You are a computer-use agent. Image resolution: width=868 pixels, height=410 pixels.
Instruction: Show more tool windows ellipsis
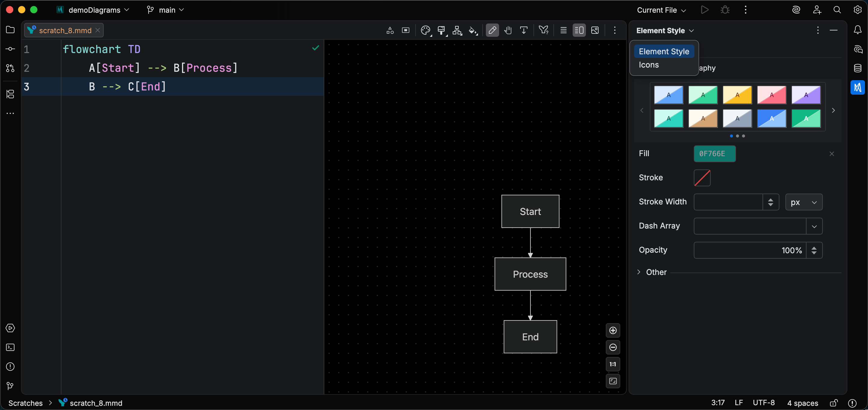coord(11,113)
